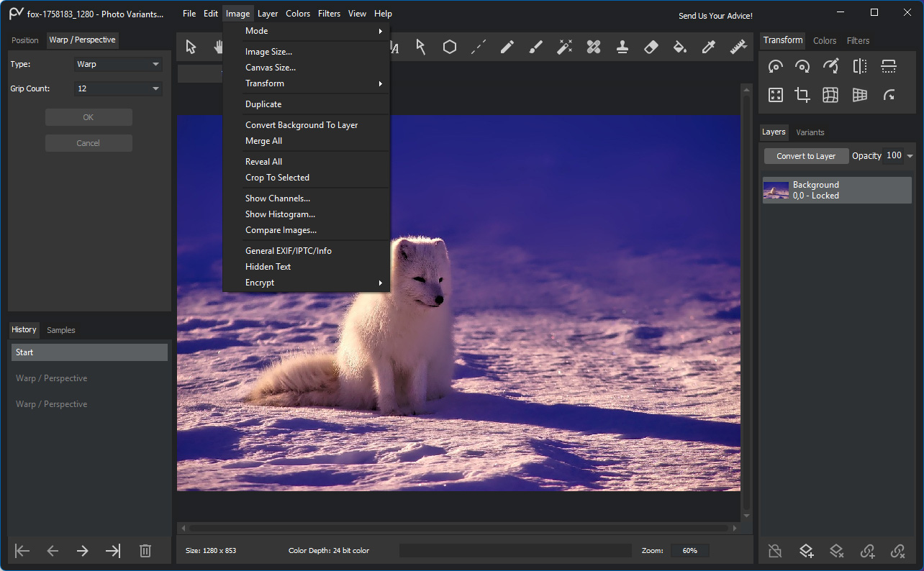Select the Clone Stamp tool
Image resolution: width=924 pixels, height=571 pixels.
pos(622,47)
